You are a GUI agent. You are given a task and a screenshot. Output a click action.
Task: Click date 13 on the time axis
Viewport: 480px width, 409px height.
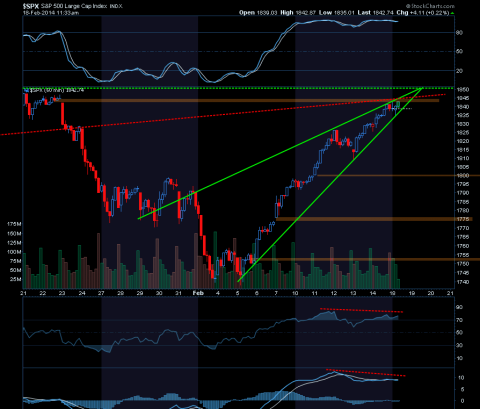(353, 293)
